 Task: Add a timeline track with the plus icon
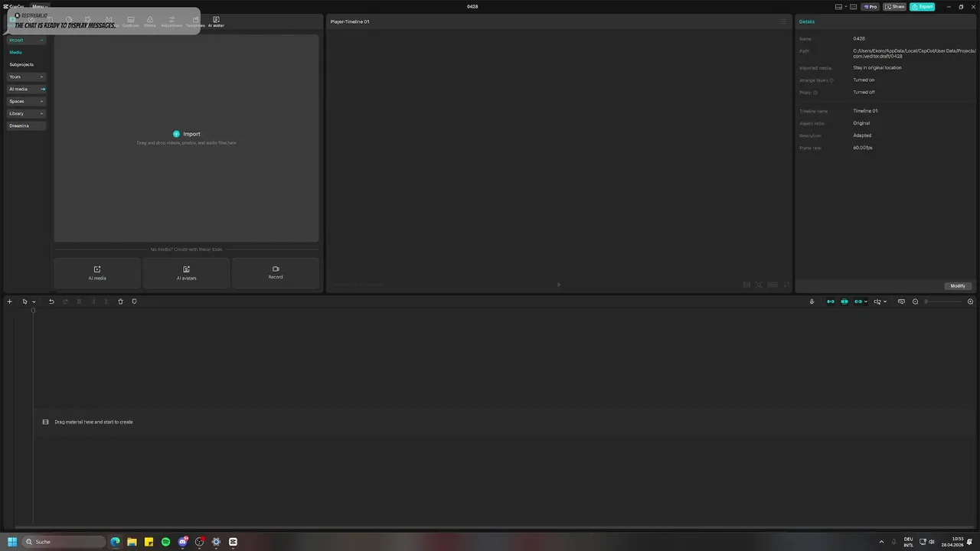coord(9,302)
